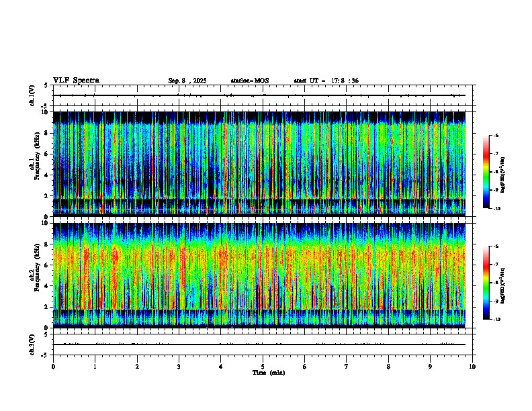Screen dimensions: 532x411
Task: Click ch.2 colorbar value "-10"
Action: 497,320
